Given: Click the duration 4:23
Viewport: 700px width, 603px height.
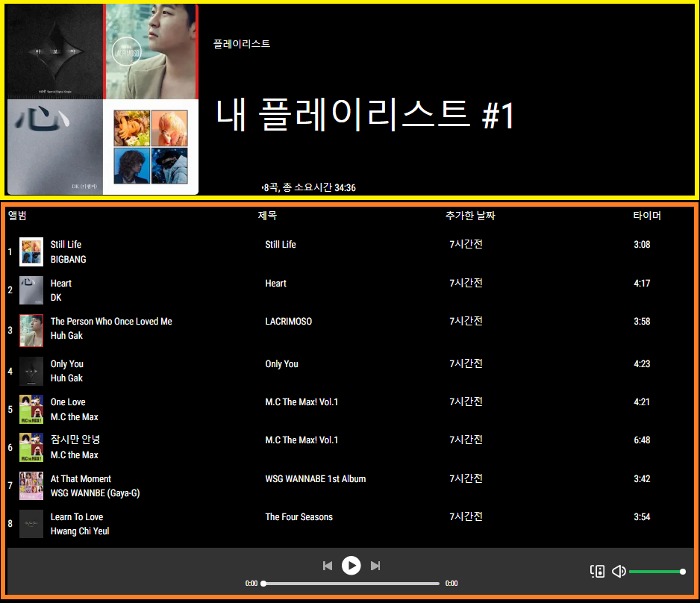Looking at the screenshot, I should [642, 363].
